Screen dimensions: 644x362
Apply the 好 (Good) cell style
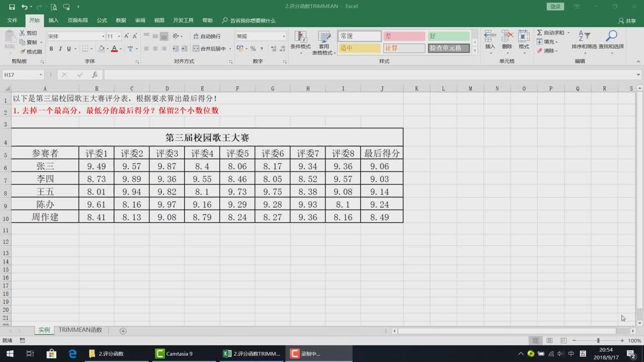point(449,36)
